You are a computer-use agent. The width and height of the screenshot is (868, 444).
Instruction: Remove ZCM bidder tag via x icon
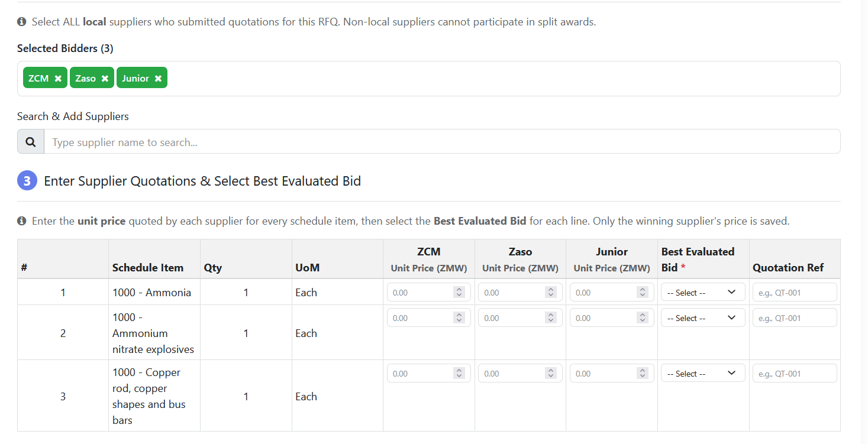coord(58,79)
